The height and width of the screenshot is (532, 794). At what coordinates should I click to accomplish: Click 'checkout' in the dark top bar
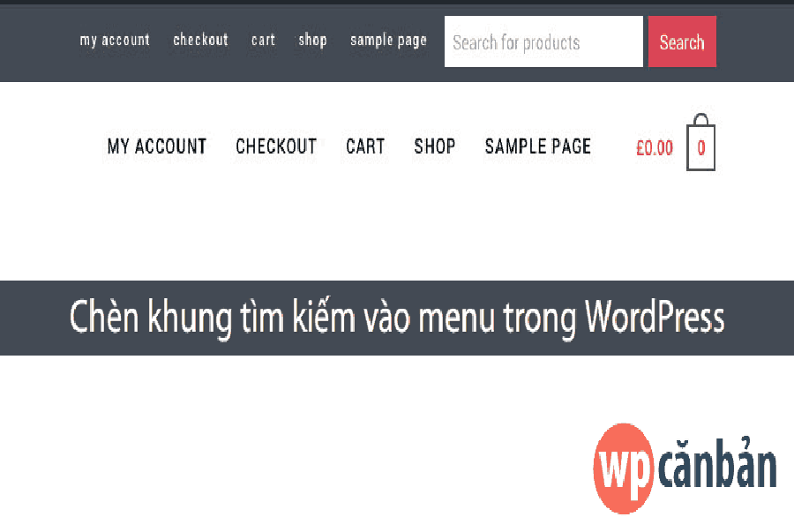click(x=200, y=40)
